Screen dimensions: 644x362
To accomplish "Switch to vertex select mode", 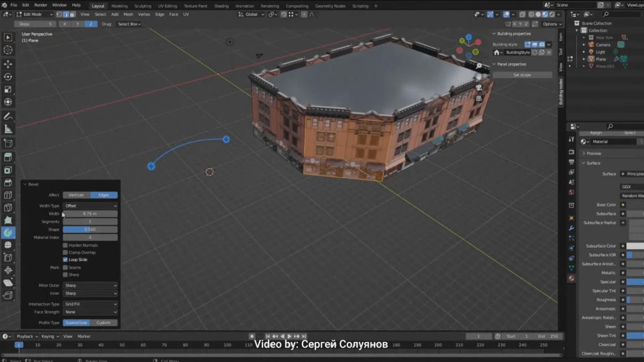I will [x=59, y=15].
